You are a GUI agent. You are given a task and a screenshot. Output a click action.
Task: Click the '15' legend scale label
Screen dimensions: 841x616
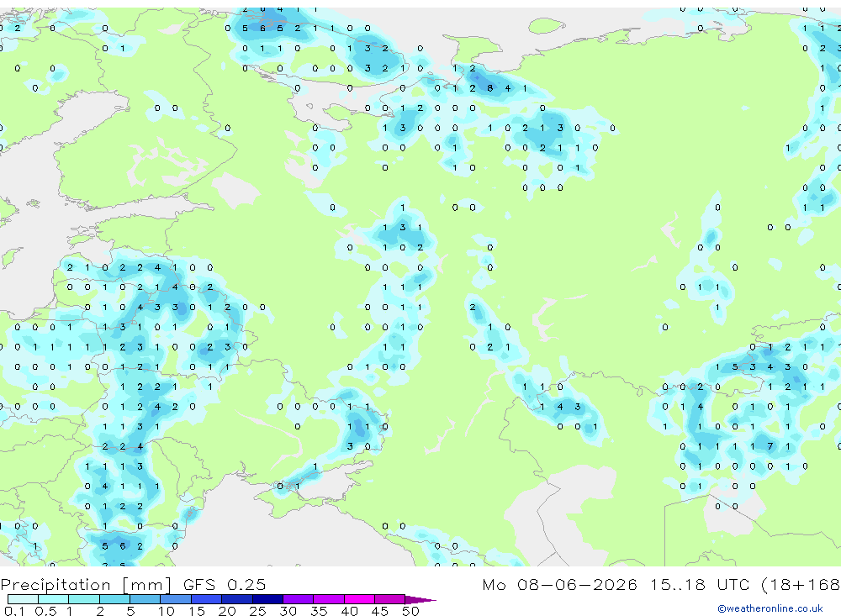197,611
